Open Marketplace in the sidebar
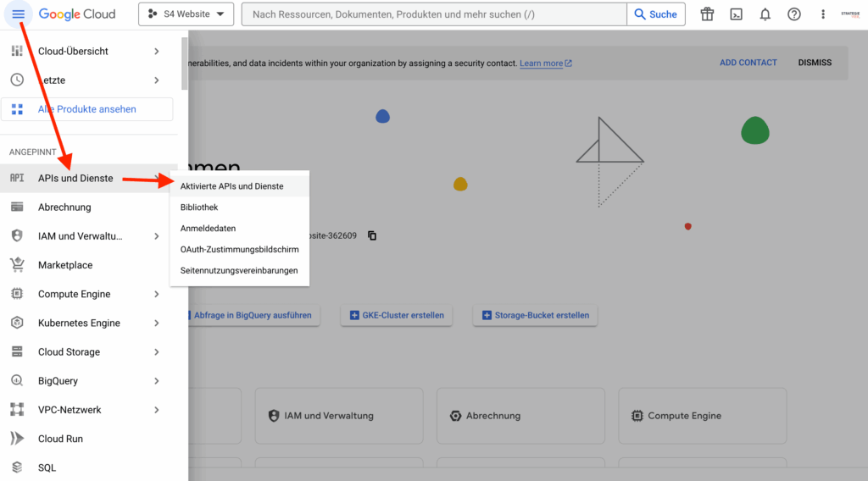 click(x=88, y=265)
